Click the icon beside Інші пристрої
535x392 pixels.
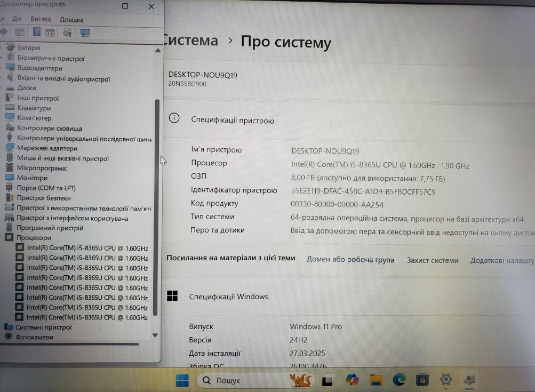tap(10, 97)
